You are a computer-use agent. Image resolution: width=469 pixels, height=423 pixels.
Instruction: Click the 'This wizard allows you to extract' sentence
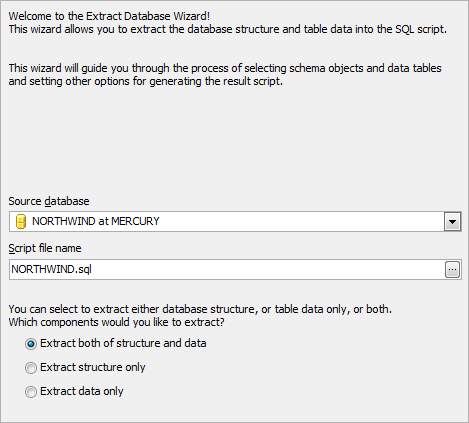(228, 29)
